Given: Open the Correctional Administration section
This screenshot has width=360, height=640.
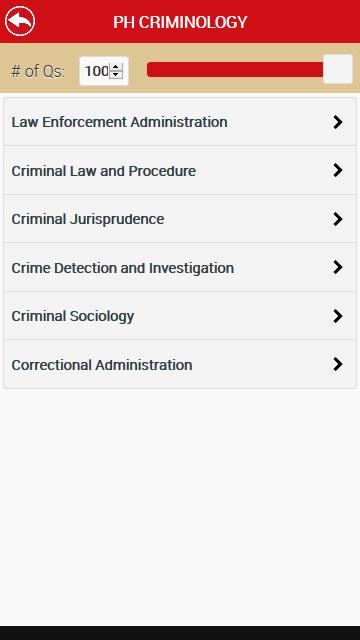Looking at the screenshot, I should (x=180, y=364).
